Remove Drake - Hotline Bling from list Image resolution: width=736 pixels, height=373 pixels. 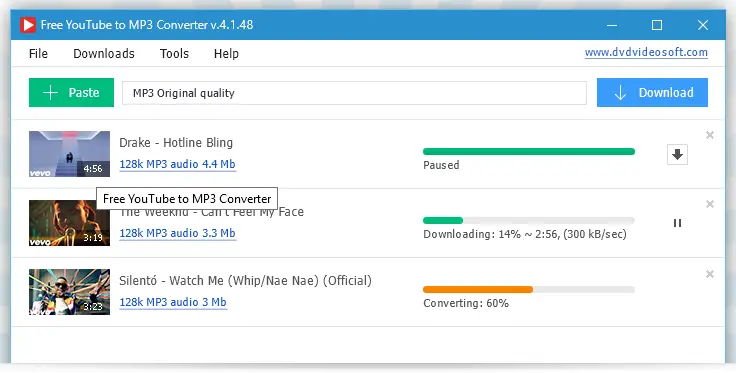pyautogui.click(x=710, y=135)
